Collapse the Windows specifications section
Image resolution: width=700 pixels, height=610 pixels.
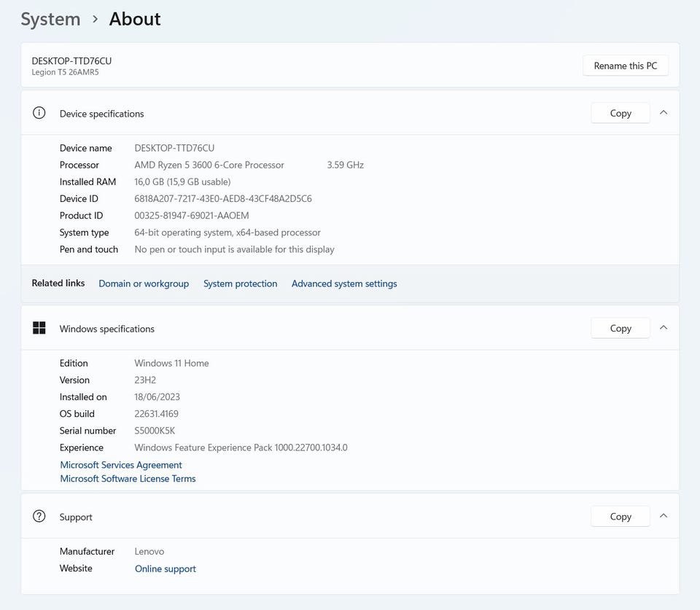pyautogui.click(x=664, y=328)
